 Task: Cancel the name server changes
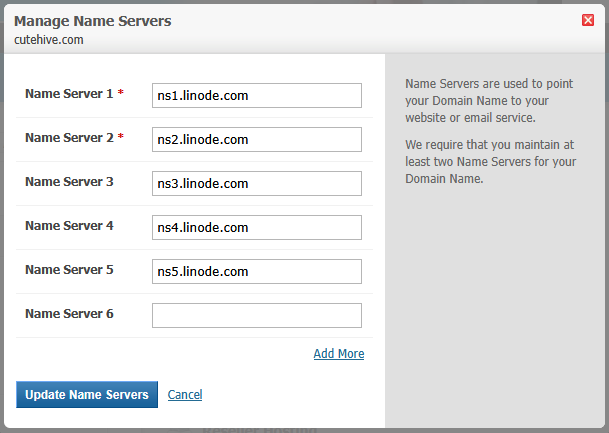pyautogui.click(x=185, y=395)
